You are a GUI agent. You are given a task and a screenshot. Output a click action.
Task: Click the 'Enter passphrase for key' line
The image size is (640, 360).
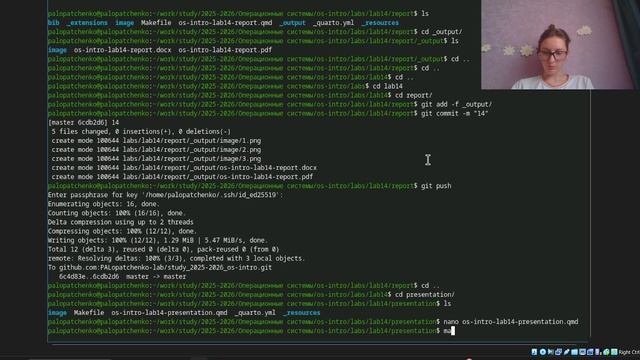tap(165, 195)
